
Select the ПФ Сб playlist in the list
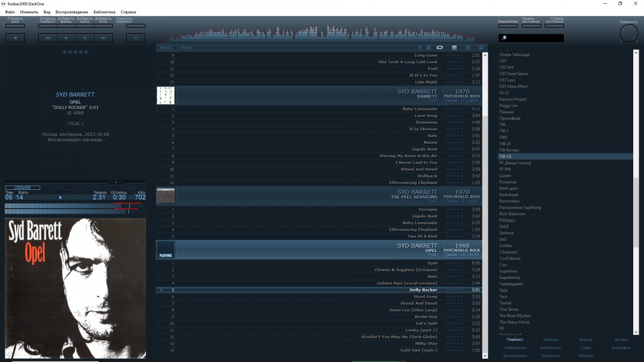[x=565, y=157]
